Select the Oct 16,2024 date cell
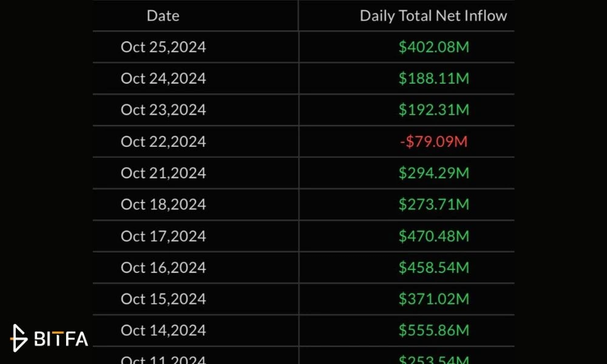The width and height of the screenshot is (607, 364). pyautogui.click(x=163, y=268)
